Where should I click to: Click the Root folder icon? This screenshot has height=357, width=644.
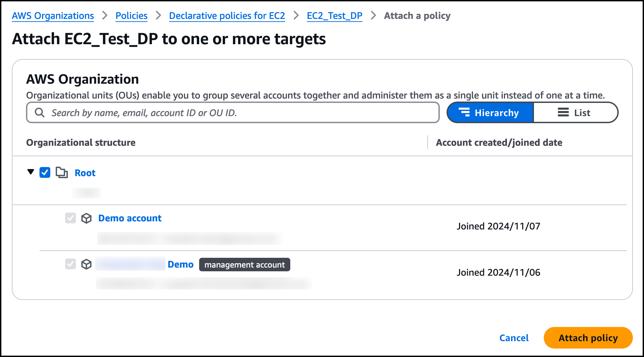click(x=62, y=172)
